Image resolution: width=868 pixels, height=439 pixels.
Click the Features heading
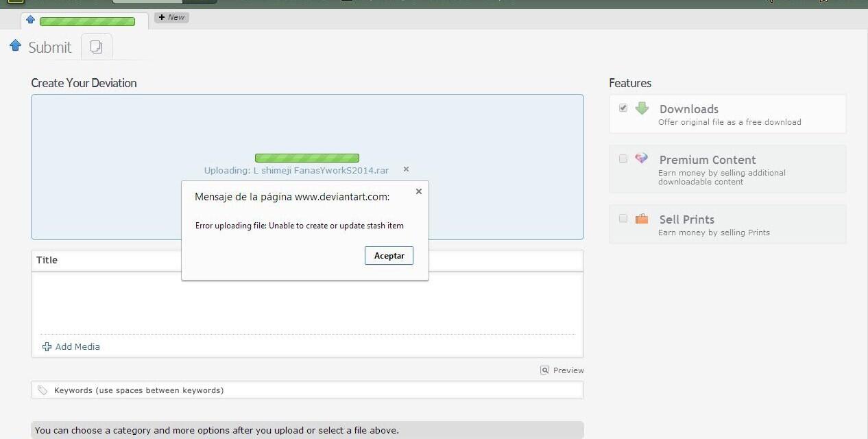point(630,83)
